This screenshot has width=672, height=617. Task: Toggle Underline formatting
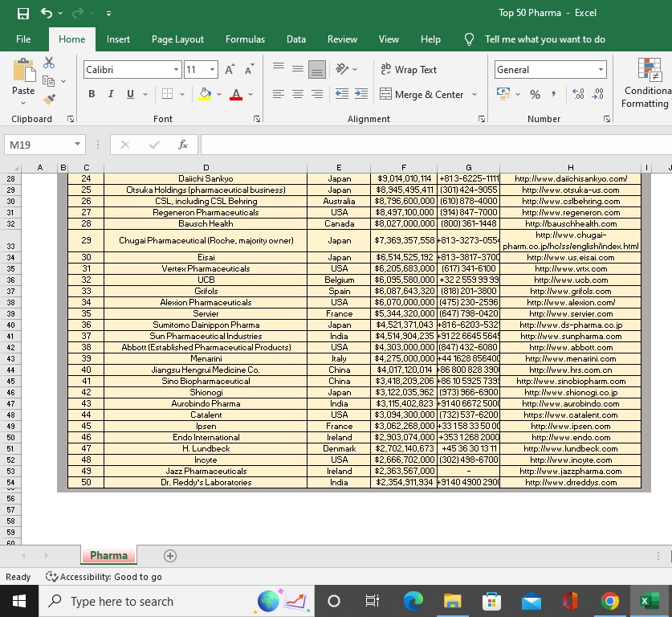[x=130, y=94]
